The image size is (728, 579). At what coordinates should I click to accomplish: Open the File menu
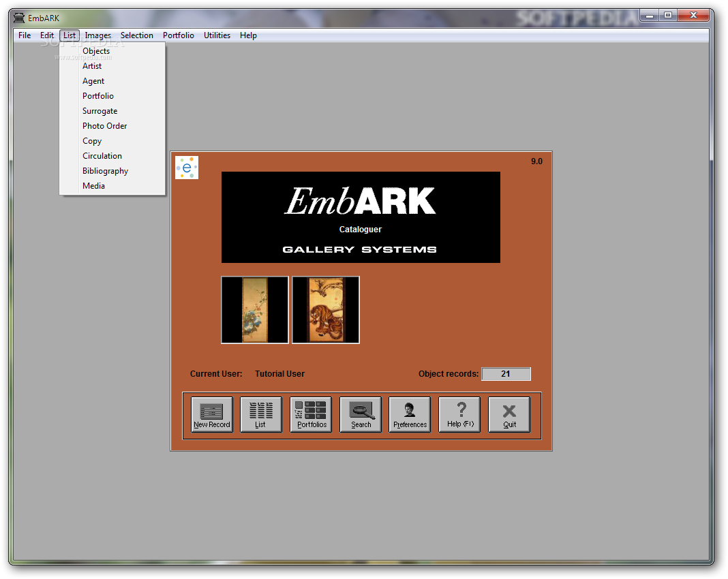coord(25,35)
